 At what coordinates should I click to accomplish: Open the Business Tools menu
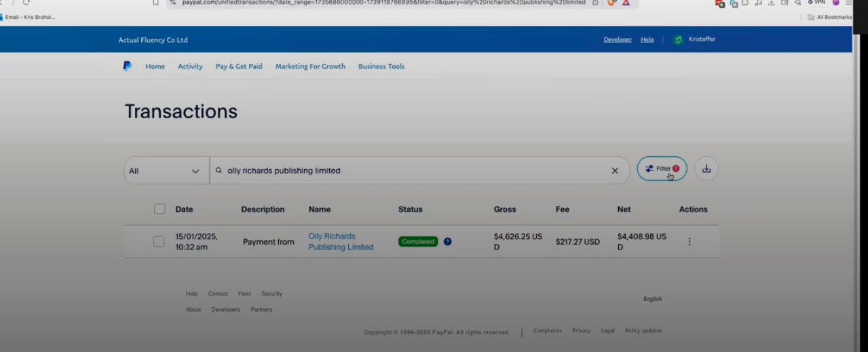381,67
